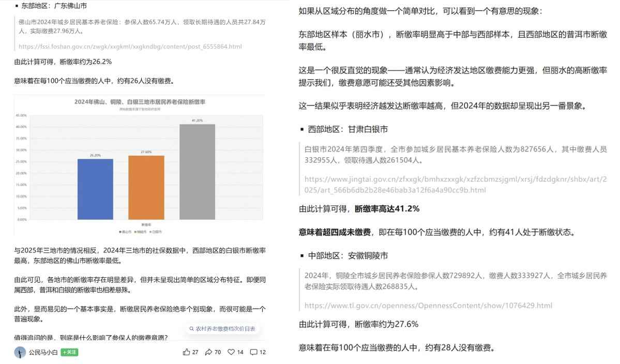Click orange 铜陵市 legend marker
Viewport: 620px width, 364px height.
click(x=136, y=232)
